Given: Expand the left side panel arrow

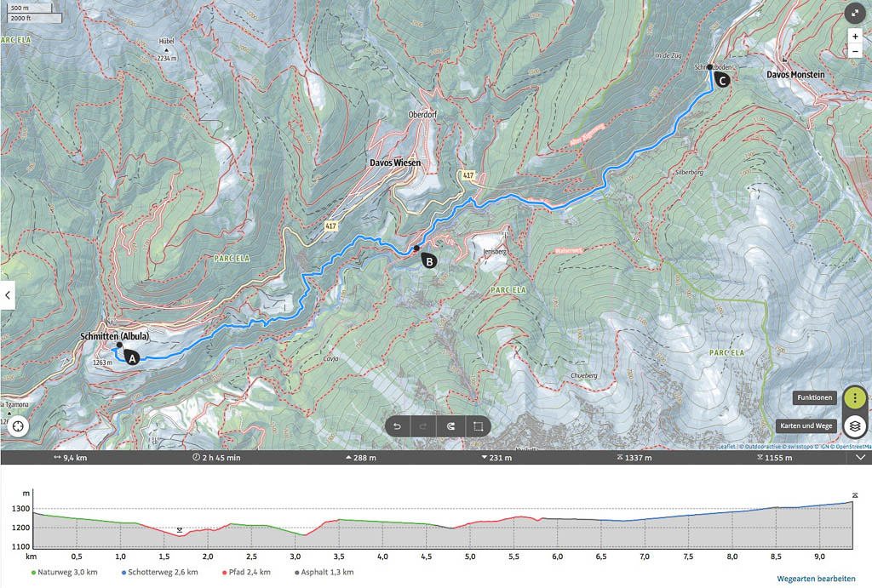Looking at the screenshot, I should point(9,295).
